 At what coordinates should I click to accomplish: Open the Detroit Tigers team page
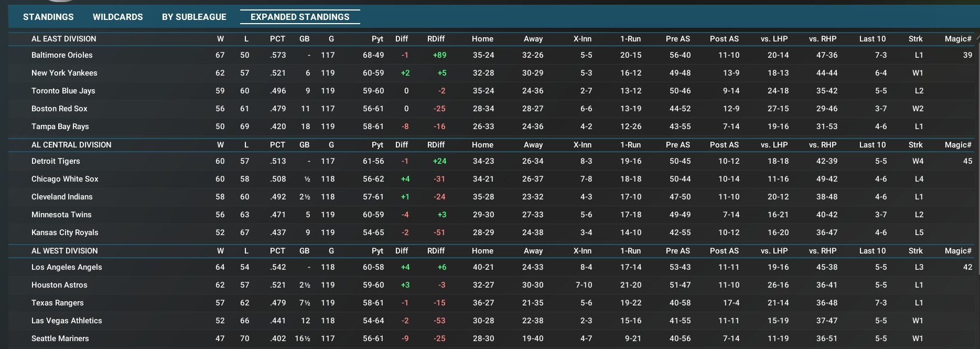56,161
